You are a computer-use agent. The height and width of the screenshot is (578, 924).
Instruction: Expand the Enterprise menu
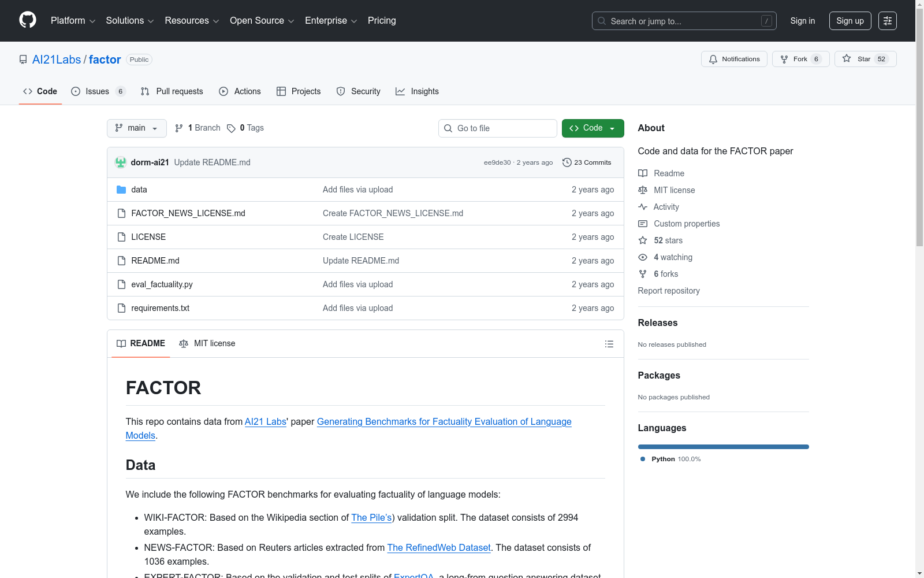pos(331,21)
